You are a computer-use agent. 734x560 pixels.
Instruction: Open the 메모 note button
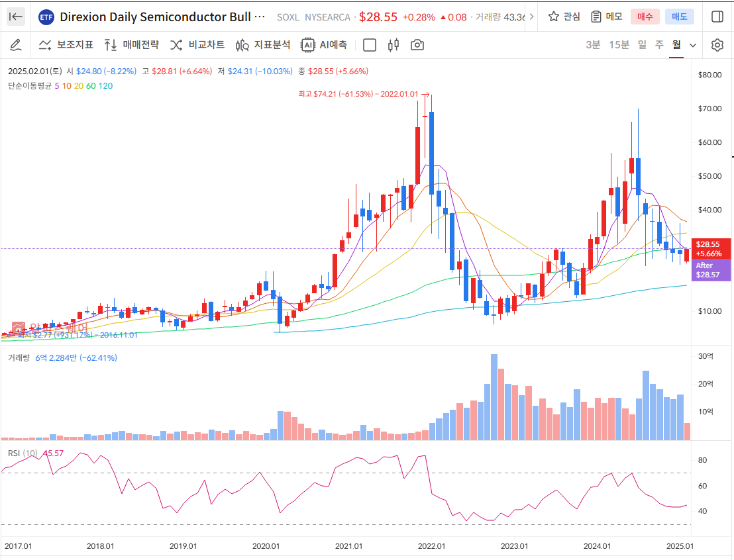pyautogui.click(x=607, y=17)
